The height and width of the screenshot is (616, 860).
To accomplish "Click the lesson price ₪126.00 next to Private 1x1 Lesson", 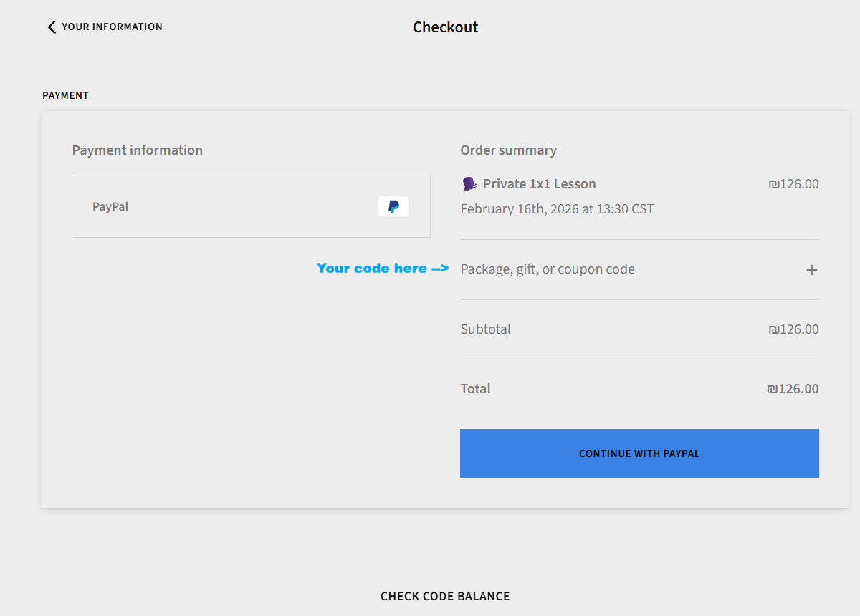I will (793, 183).
